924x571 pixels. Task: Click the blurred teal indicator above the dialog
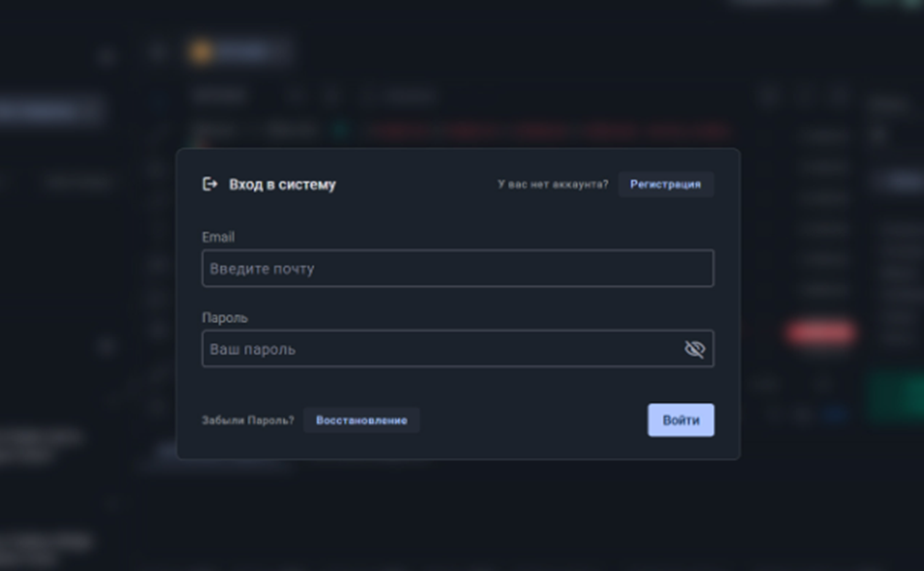340,130
